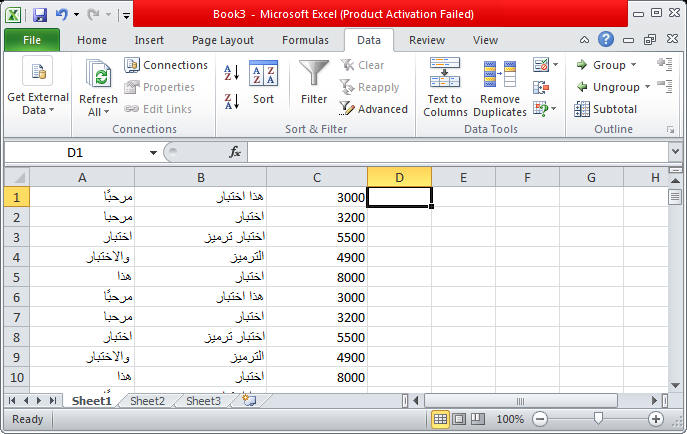Open the What-If Analysis icon

541,109
